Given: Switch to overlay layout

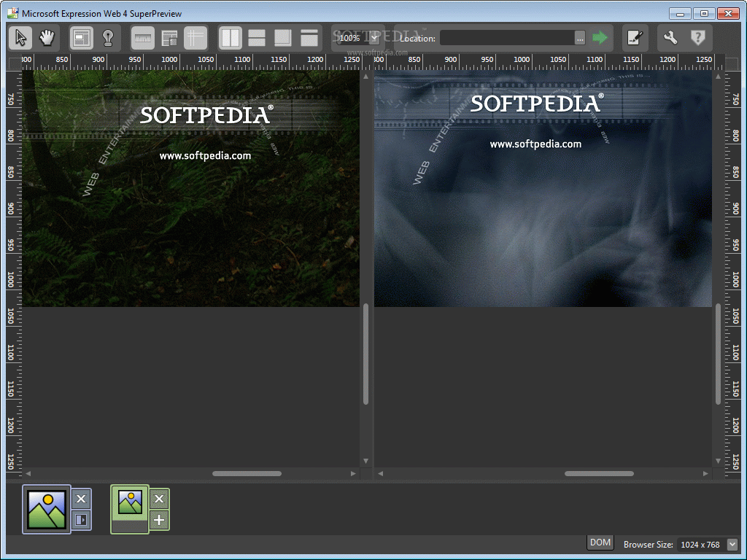Looking at the screenshot, I should 283,38.
